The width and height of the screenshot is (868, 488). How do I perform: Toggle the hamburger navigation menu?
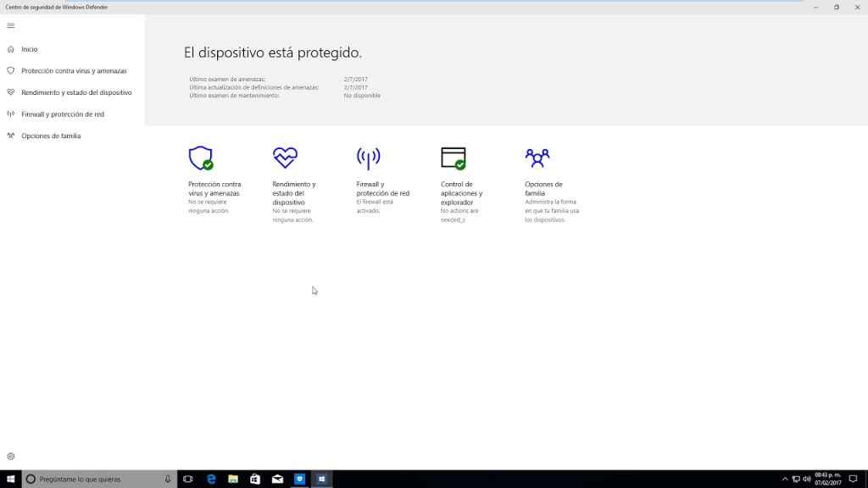point(10,25)
